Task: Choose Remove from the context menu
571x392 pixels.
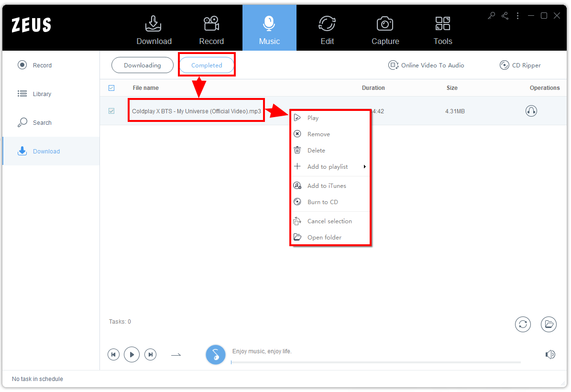Action: 330,134
